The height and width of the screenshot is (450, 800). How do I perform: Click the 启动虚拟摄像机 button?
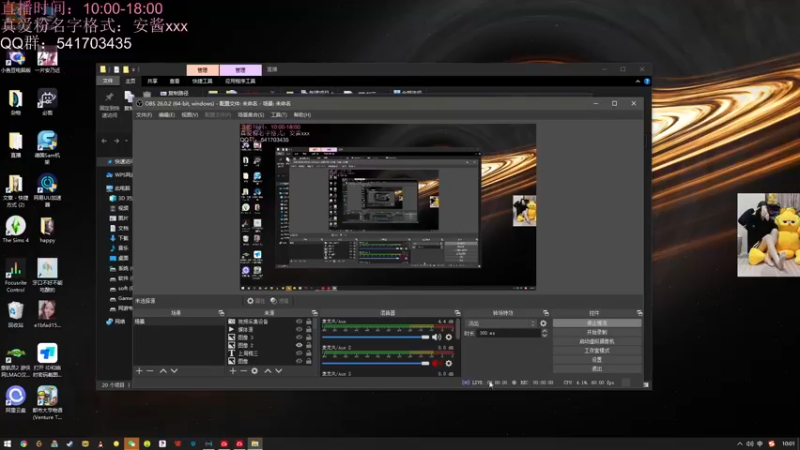[x=597, y=341]
